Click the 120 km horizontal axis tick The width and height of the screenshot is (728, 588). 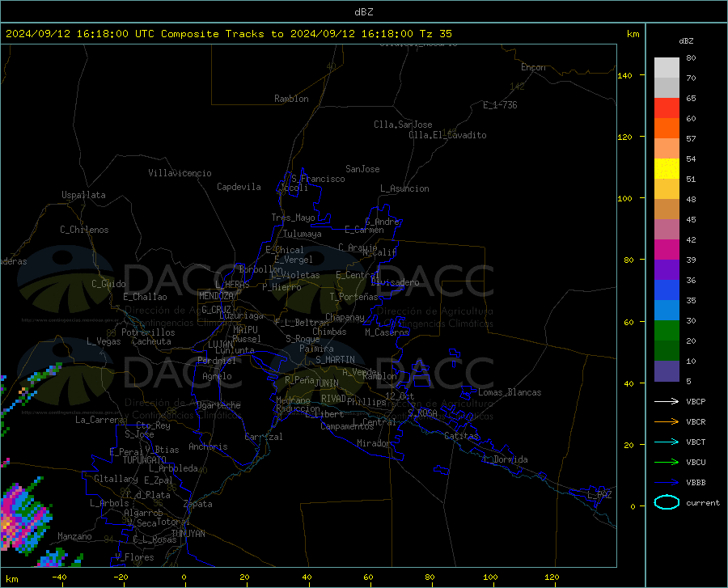552,577
